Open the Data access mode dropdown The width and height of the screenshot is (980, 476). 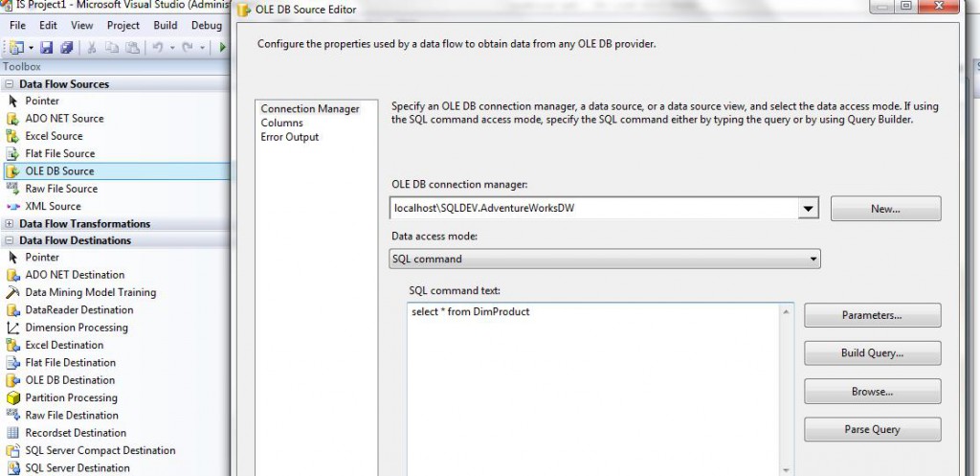click(813, 259)
